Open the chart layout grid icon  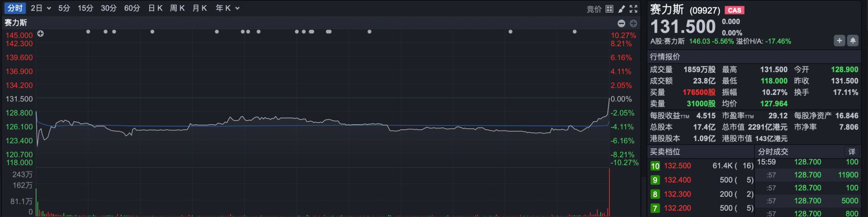coord(609,9)
